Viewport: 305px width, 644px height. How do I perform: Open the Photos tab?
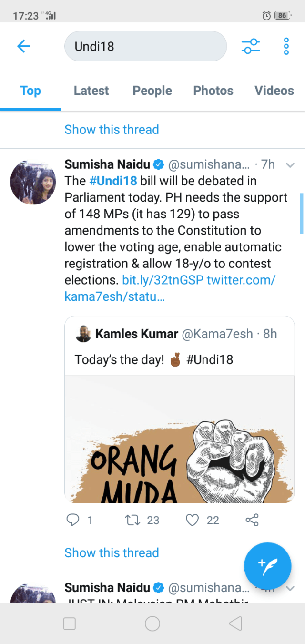coord(213,91)
